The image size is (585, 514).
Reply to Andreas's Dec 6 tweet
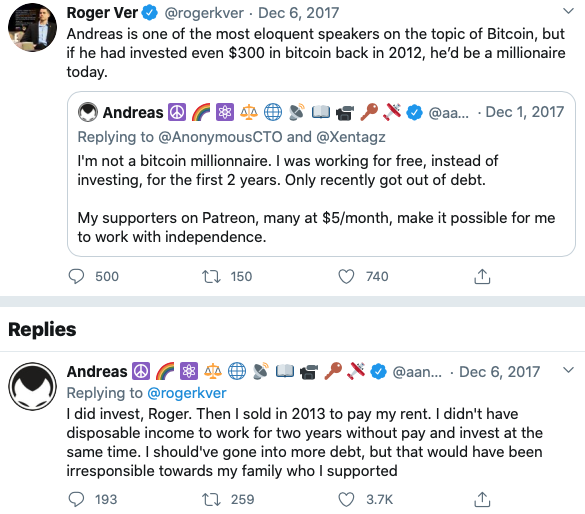coord(76,499)
